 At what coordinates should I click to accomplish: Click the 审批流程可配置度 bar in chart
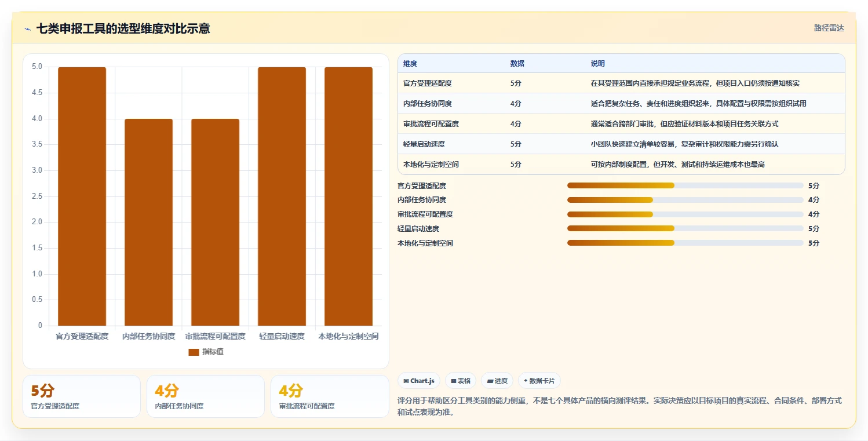(215, 222)
